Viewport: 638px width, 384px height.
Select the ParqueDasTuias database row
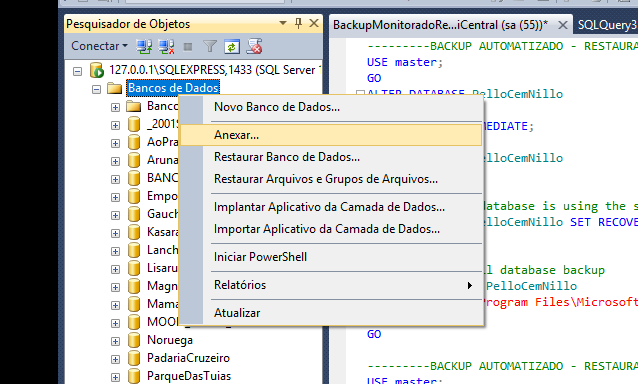[189, 376]
